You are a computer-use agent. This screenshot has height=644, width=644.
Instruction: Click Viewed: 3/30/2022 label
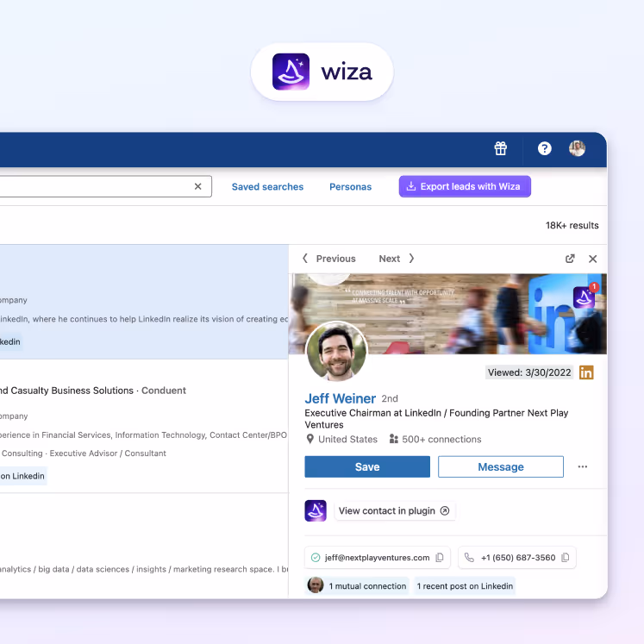pos(529,372)
